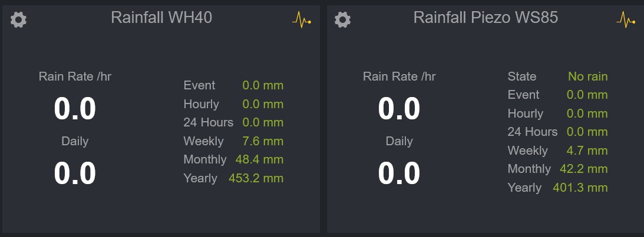This screenshot has height=237, width=644.
Task: Click WH40 weekly value 7.6 mm
Action: pyautogui.click(x=263, y=141)
